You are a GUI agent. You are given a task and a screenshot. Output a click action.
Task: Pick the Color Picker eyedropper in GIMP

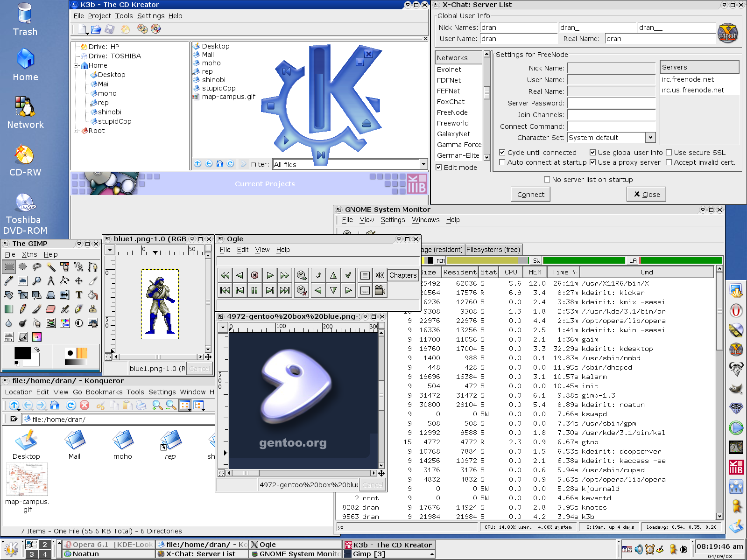click(9, 281)
